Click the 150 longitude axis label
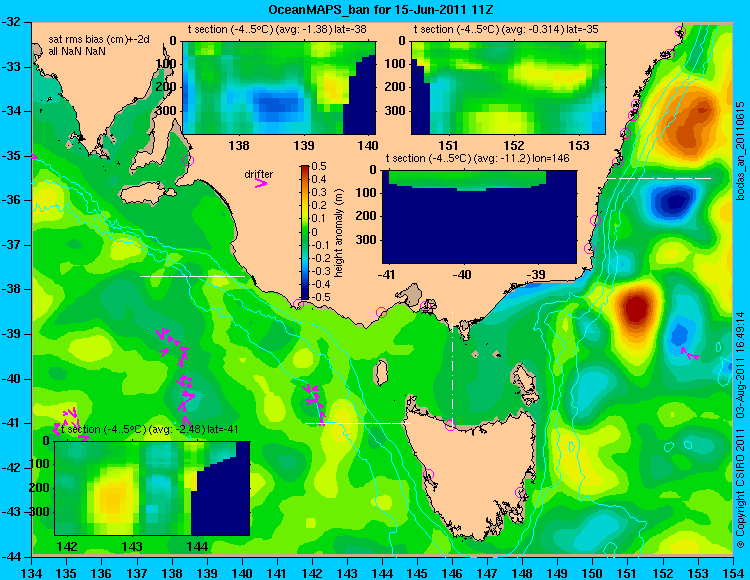The height and width of the screenshot is (580, 750). coord(593,572)
